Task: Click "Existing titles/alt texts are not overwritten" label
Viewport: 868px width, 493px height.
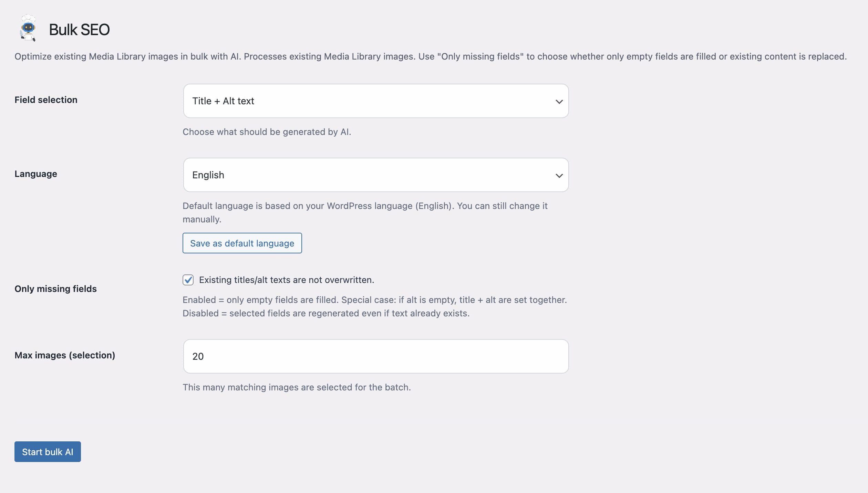Action: pos(287,280)
